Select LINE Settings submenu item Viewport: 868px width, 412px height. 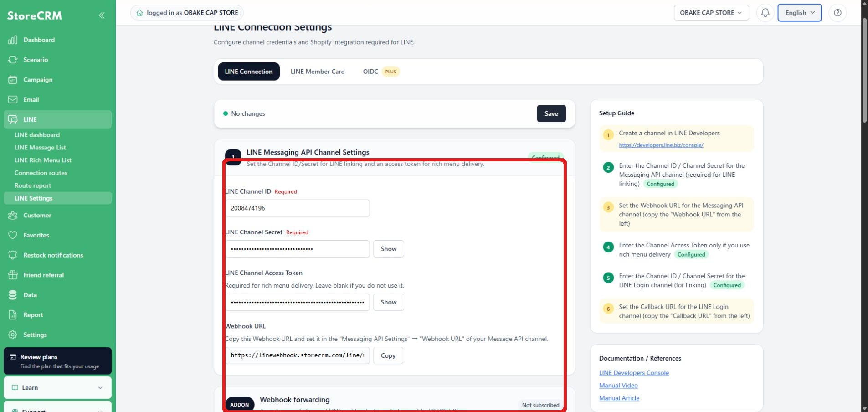tap(57, 198)
